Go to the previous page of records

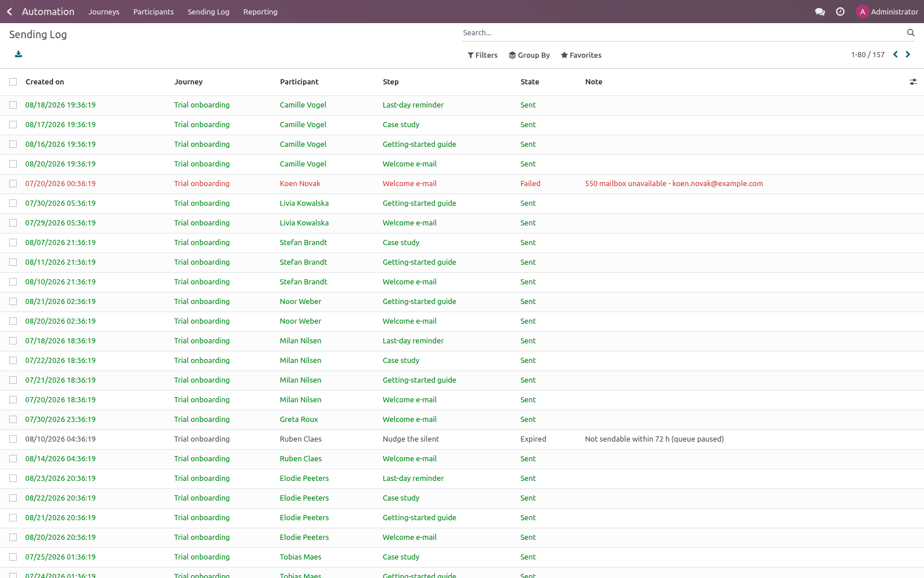click(896, 54)
